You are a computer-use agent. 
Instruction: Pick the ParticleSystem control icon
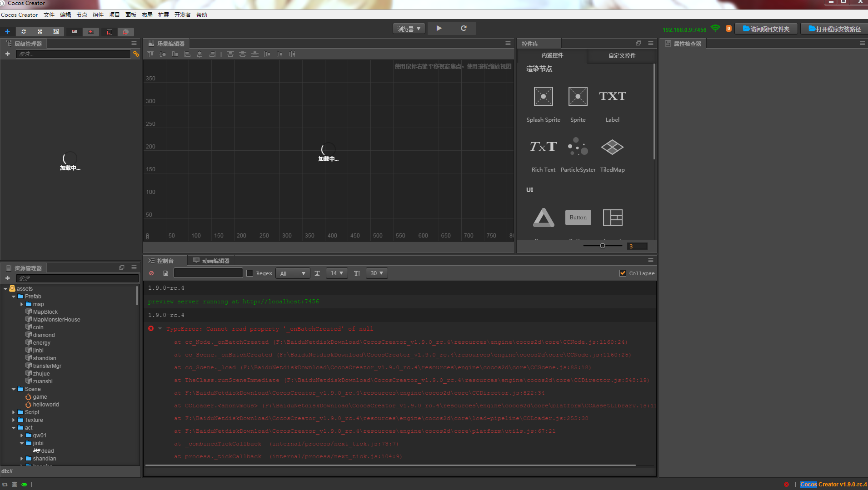578,147
